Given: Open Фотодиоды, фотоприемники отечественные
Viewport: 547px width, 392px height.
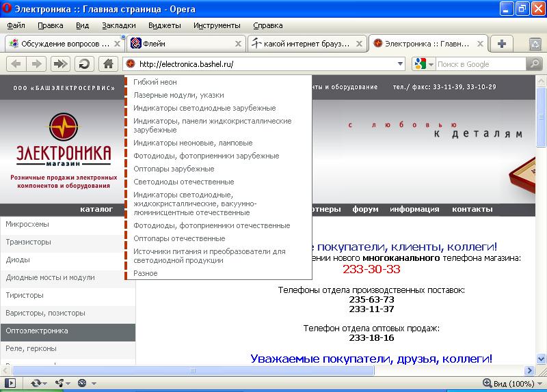Looking at the screenshot, I should coord(212,226).
